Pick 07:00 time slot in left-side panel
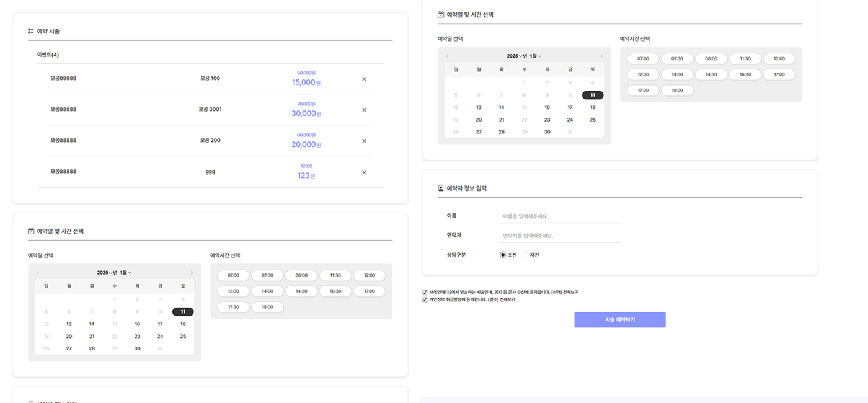Screen dimensions: 868x403 coord(233,275)
